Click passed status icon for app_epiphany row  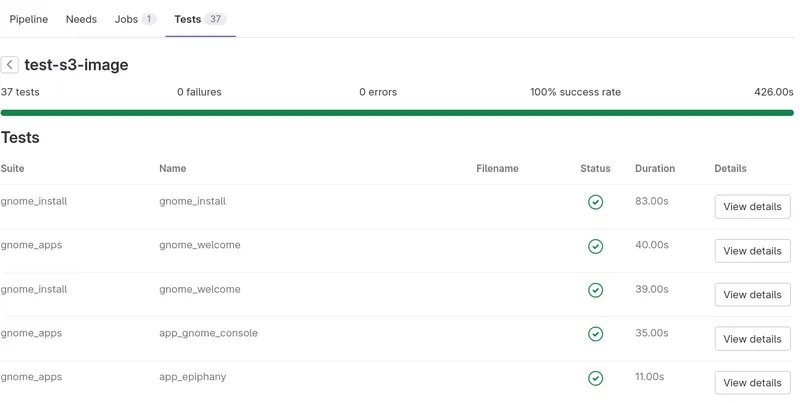pos(595,378)
